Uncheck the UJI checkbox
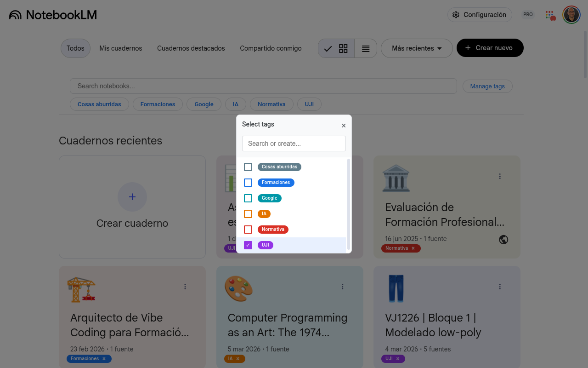The width and height of the screenshot is (588, 368). point(248,245)
